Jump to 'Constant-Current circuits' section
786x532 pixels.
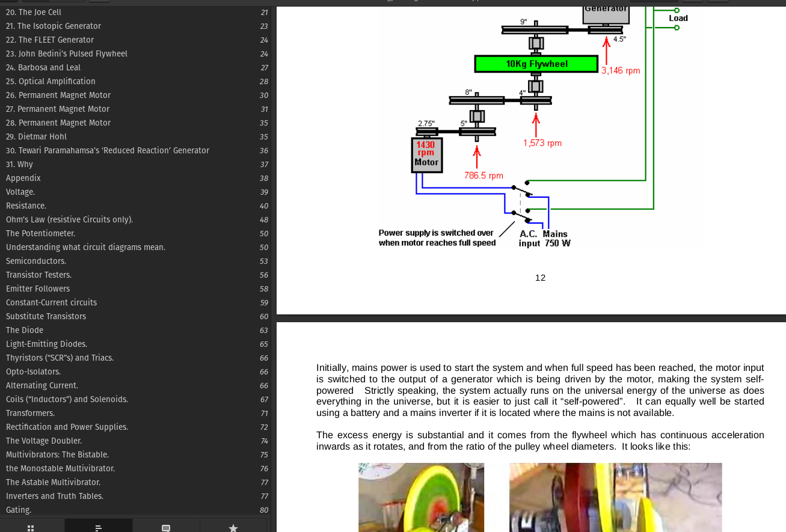tap(51, 302)
